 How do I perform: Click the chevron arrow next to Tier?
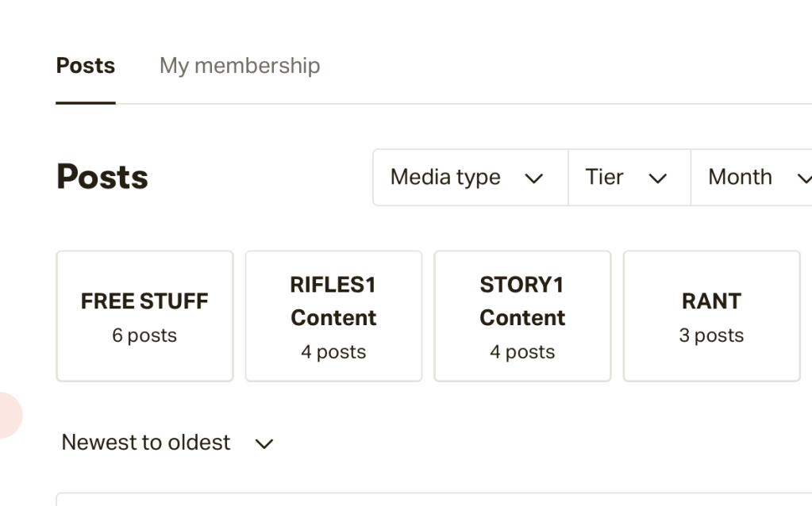[657, 178]
